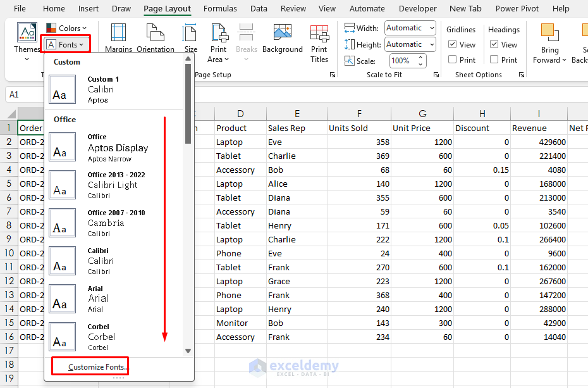The width and height of the screenshot is (588, 388).
Task: Click the Revenue cell 429600
Action: [539, 142]
